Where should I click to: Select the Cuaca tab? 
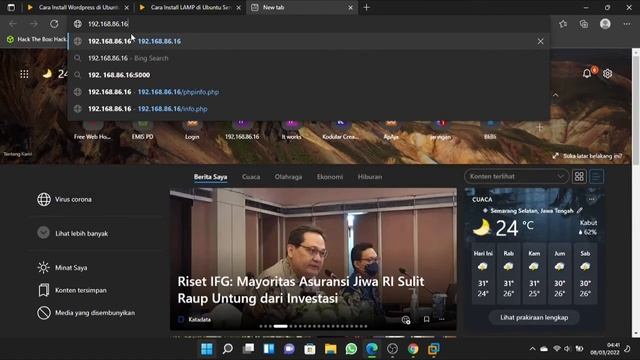point(251,177)
